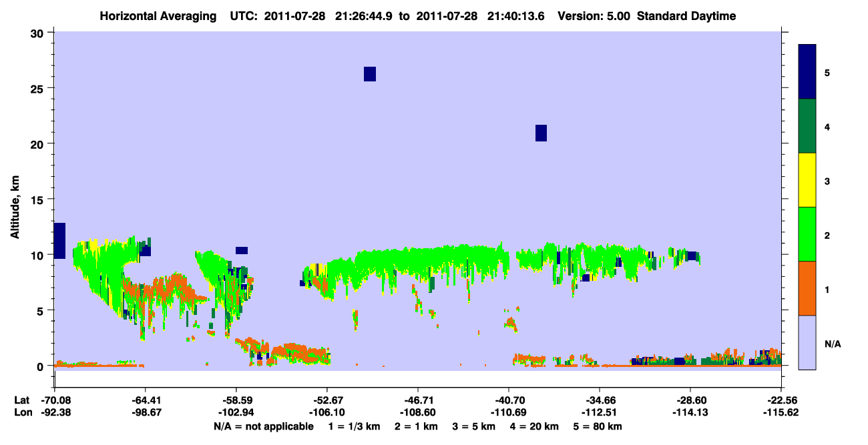Click the altitude tick label 20
This screenshot has height=445, width=868.
coord(38,144)
